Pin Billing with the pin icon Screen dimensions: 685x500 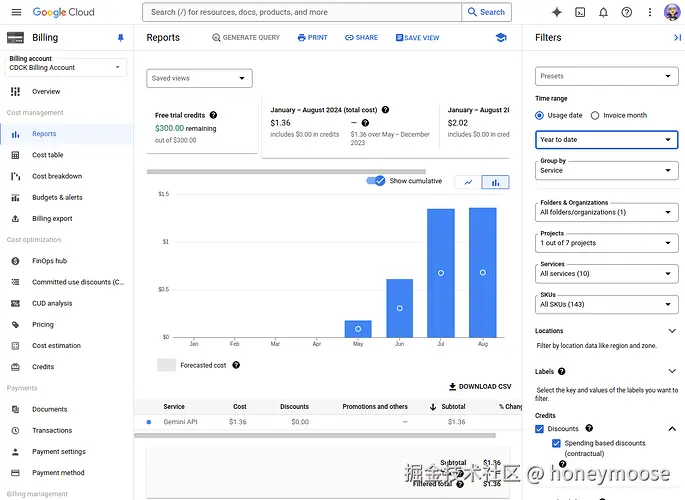pyautogui.click(x=121, y=38)
